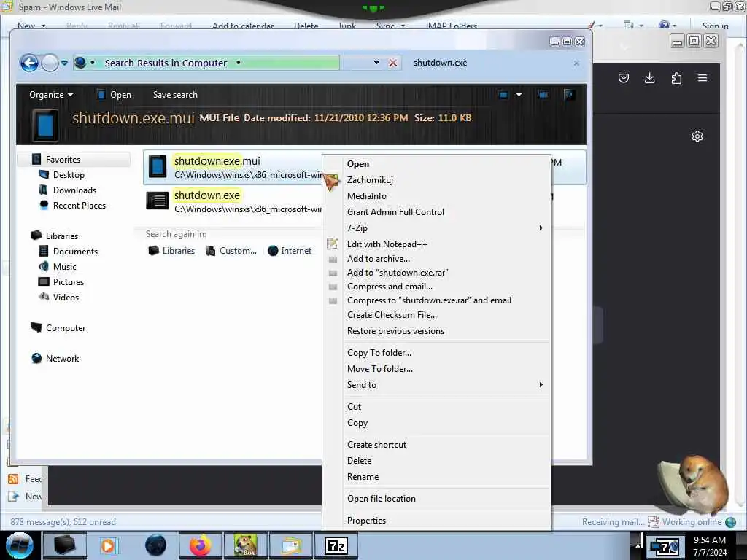Choose Open file location
The width and height of the screenshot is (747, 560).
point(437,499)
